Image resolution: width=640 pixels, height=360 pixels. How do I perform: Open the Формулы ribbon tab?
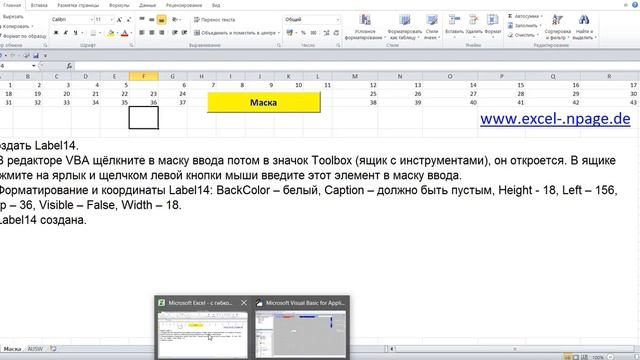[119, 5]
